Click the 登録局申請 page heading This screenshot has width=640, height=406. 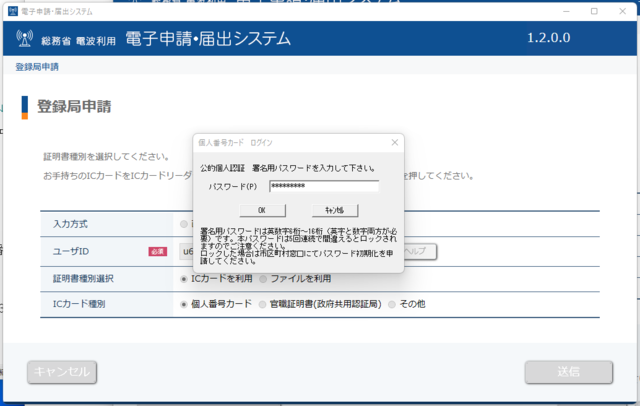(74, 106)
